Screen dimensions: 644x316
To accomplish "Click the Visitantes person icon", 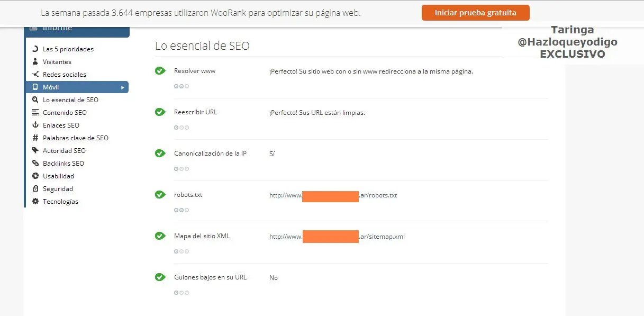I will [35, 62].
